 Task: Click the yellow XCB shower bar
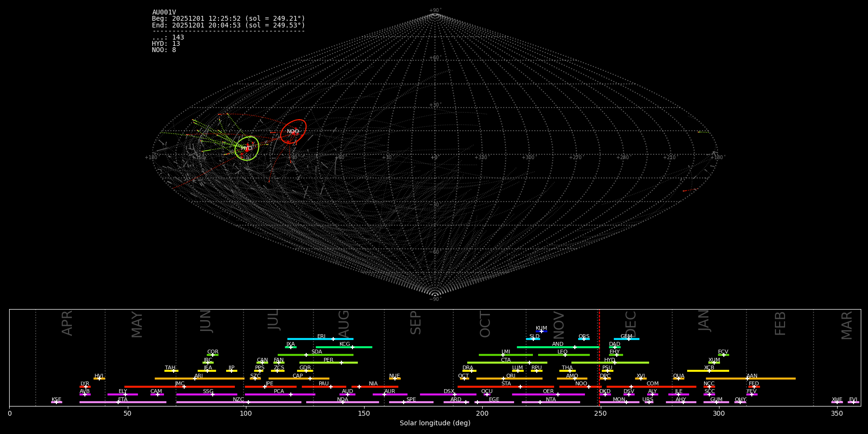pos(708,371)
